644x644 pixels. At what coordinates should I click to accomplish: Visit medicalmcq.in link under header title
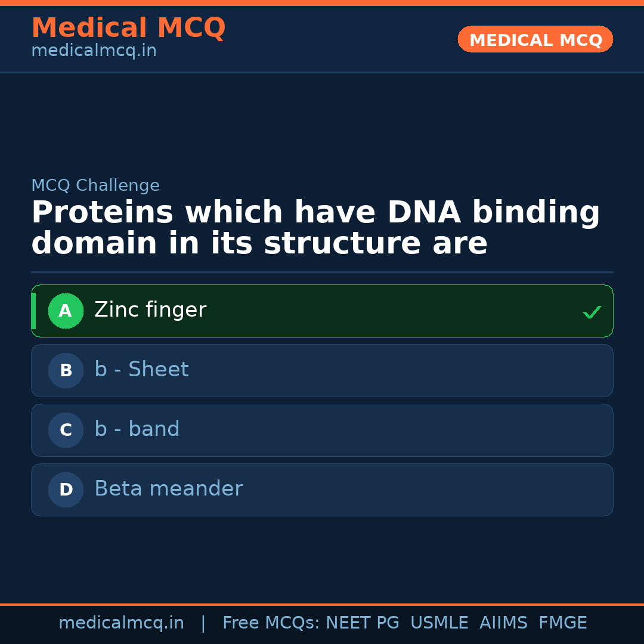94,51
